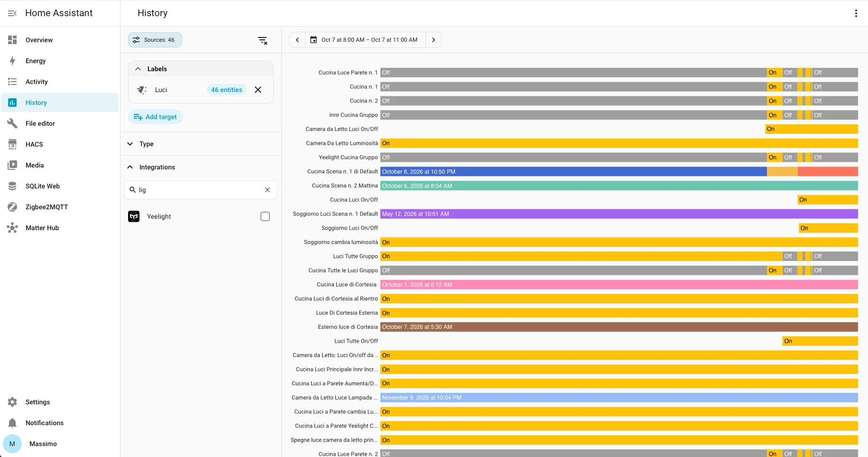Click the pink Cucina Luce di Cortesia bar
This screenshot has height=457, width=868.
[619, 285]
